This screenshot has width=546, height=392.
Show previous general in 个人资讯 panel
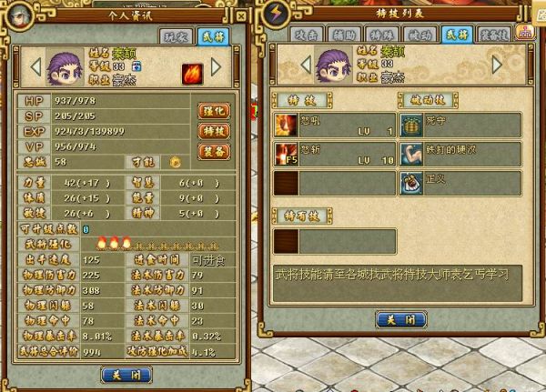click(35, 66)
